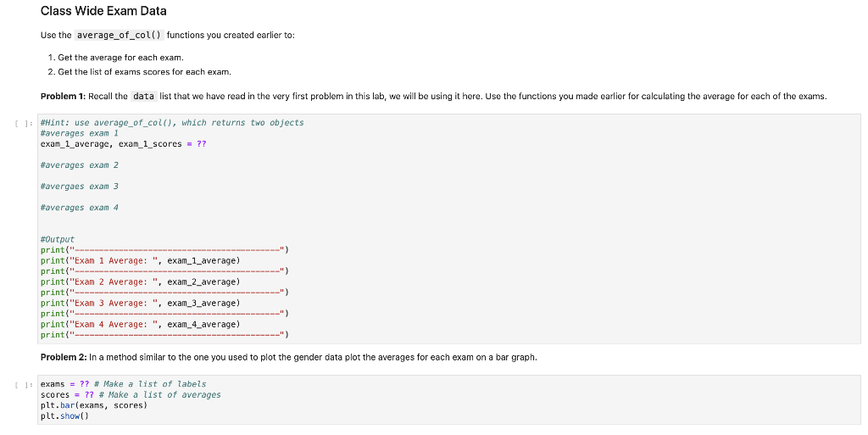Click the bold 'Problem 1:' text
868x435 pixels.
pos(63,97)
